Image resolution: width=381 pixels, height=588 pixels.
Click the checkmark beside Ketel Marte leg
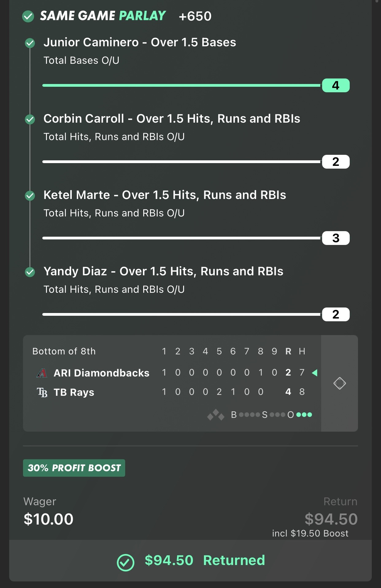[x=30, y=196]
